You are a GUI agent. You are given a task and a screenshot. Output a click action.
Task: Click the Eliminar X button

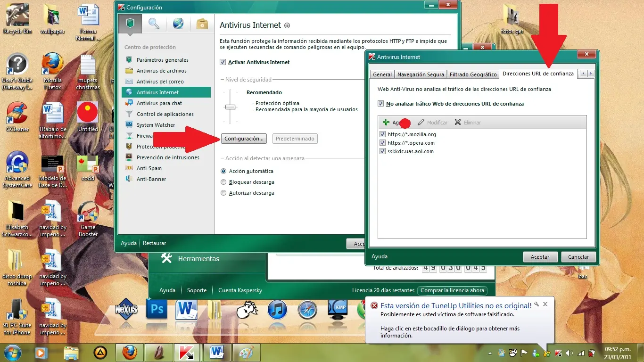468,123
